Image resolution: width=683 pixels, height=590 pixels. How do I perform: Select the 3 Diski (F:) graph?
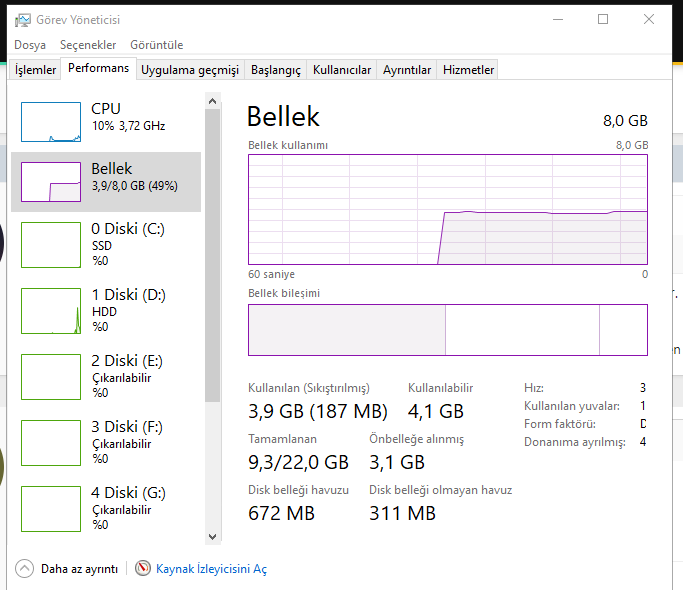[x=51, y=443]
